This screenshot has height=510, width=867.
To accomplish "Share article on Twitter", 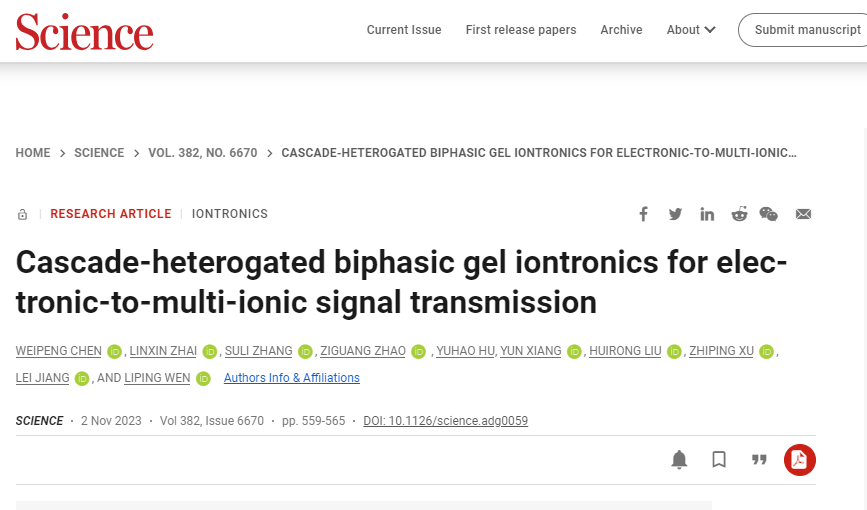I will point(675,214).
